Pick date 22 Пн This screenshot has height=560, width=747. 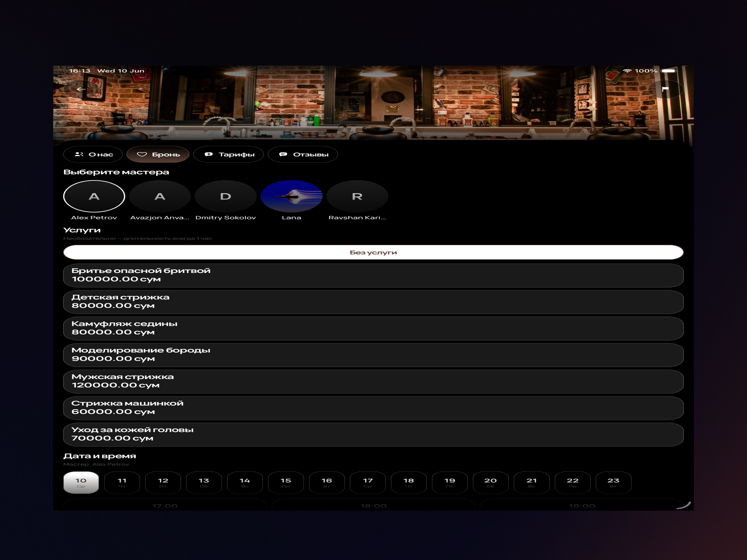(573, 483)
